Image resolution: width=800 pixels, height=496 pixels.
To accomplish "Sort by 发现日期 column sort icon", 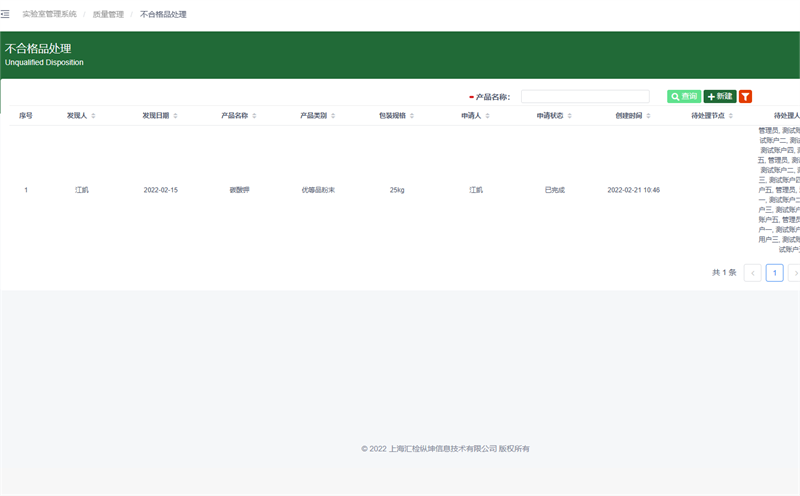I will coord(175,116).
